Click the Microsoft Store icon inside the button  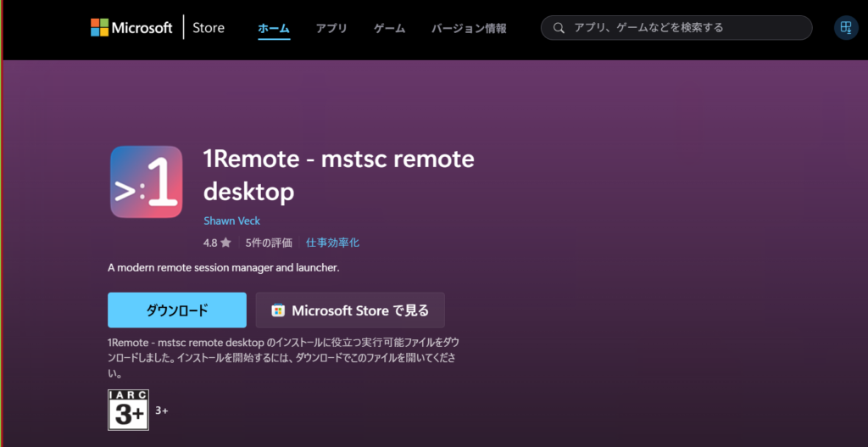point(278,310)
